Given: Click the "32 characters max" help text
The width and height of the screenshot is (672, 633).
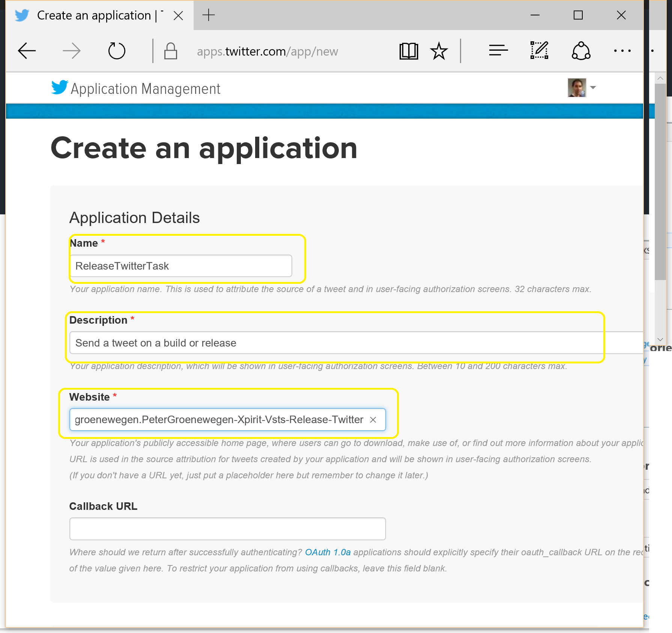Looking at the screenshot, I should [x=553, y=289].
